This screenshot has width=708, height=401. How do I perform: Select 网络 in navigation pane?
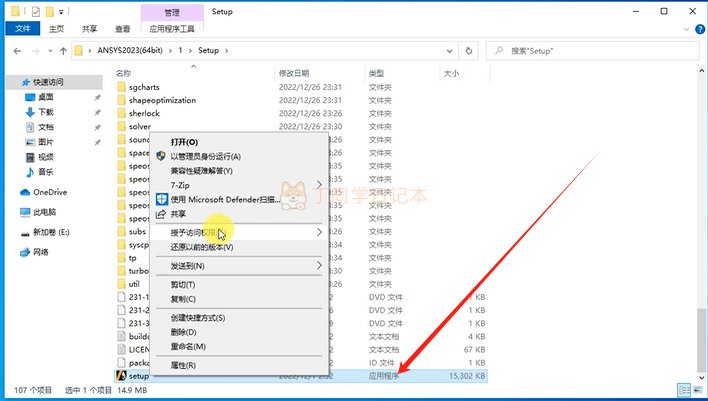41,252
